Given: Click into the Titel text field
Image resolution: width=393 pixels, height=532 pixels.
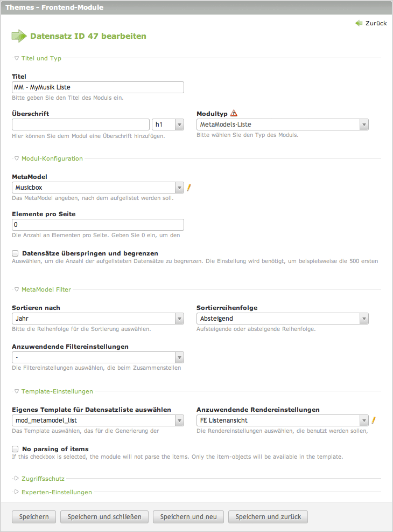Looking at the screenshot, I should click(x=97, y=87).
